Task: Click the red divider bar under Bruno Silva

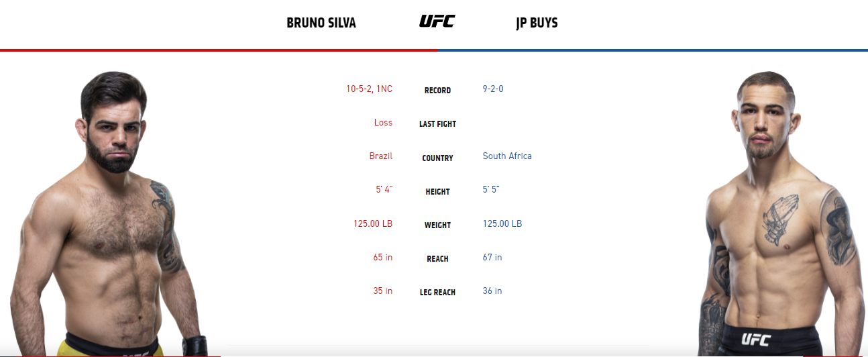Action: (x=219, y=50)
